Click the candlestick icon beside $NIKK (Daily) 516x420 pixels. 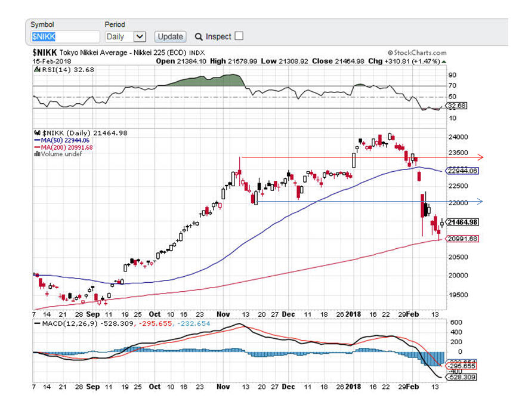tap(36, 133)
